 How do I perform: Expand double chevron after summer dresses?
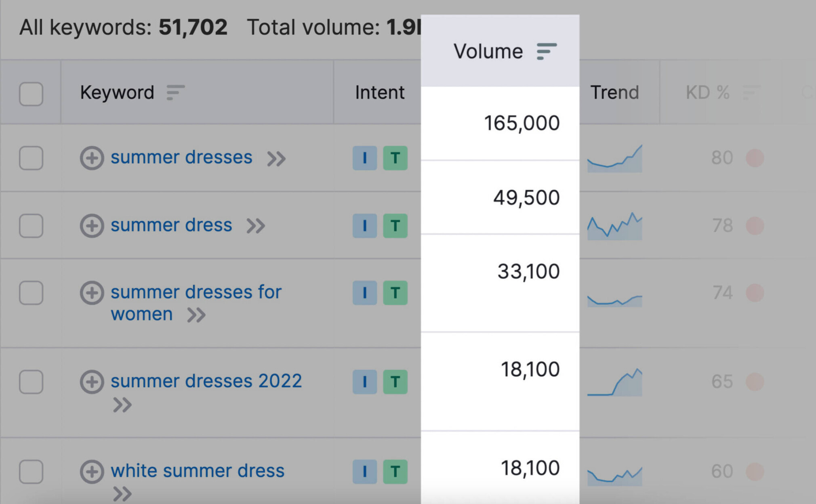(x=276, y=159)
